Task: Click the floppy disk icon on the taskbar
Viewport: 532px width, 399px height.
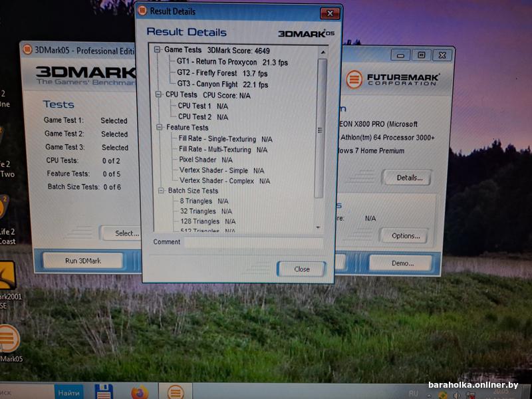Action: click(x=104, y=392)
